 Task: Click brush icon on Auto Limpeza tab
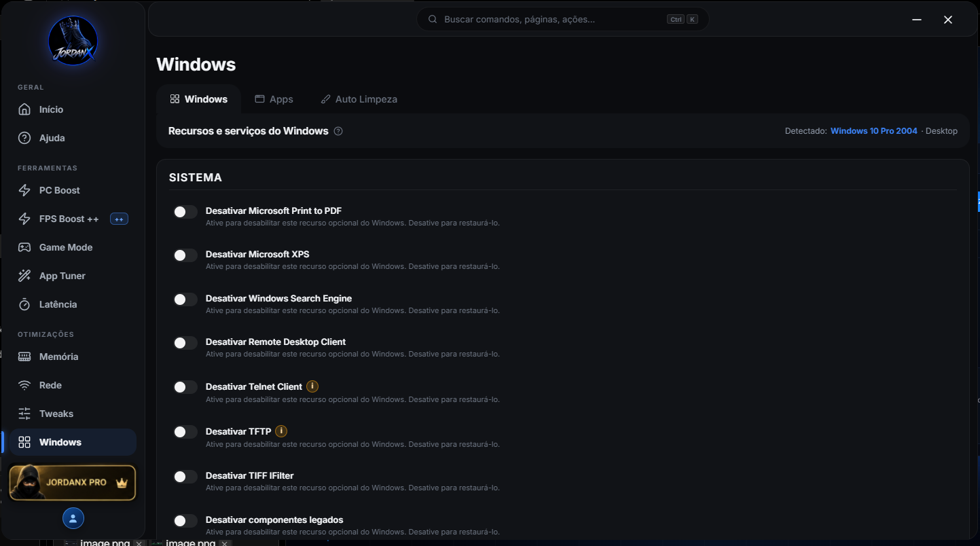tap(325, 99)
